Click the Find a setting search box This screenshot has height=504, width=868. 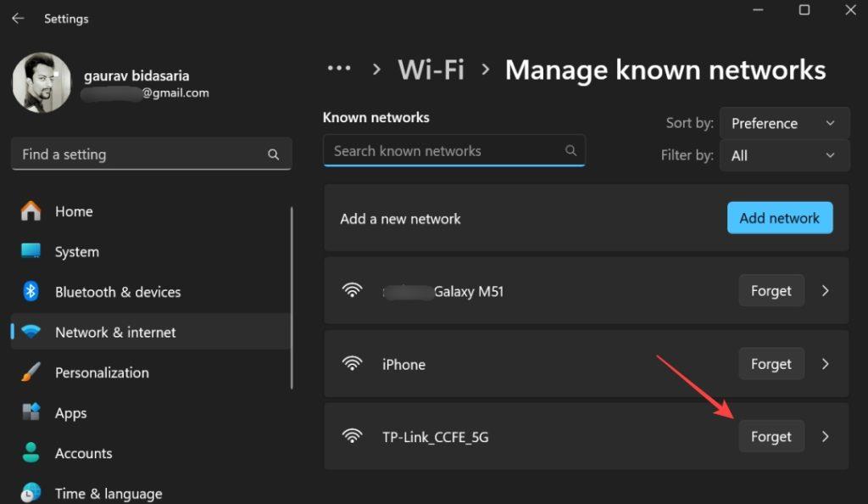pyautogui.click(x=151, y=154)
